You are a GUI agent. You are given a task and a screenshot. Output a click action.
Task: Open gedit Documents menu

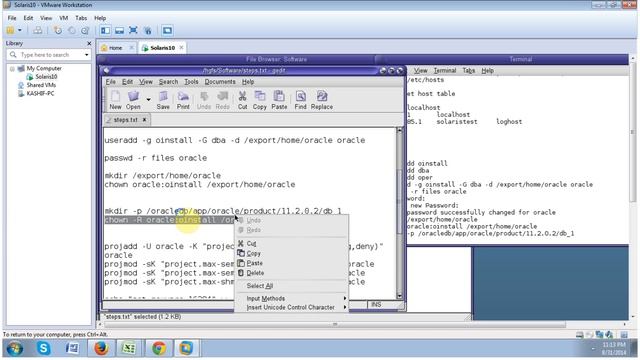[x=220, y=82]
